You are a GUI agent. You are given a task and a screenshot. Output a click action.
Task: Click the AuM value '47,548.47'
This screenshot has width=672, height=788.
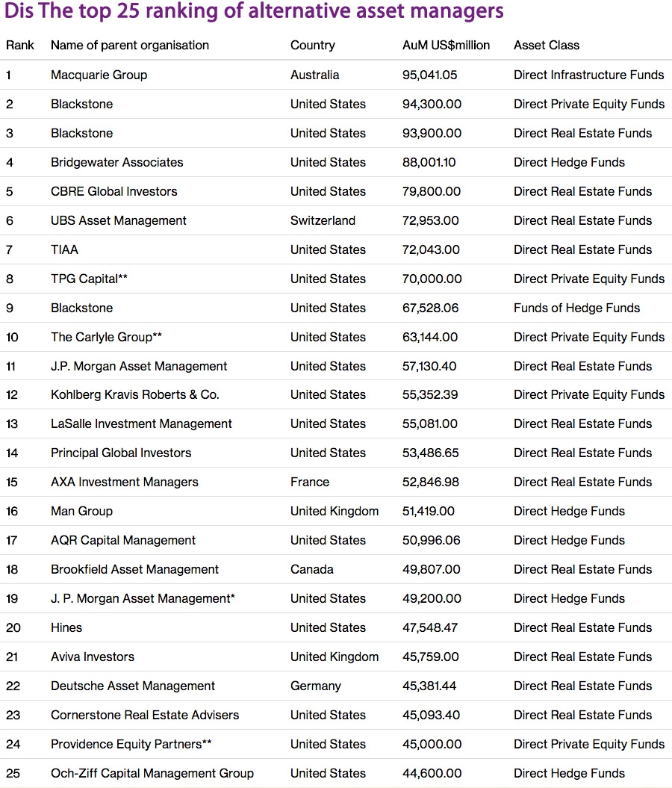430,627
